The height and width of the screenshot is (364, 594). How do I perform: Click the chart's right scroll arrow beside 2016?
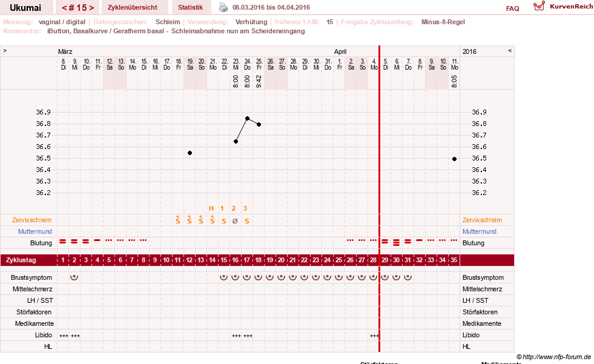click(x=510, y=50)
